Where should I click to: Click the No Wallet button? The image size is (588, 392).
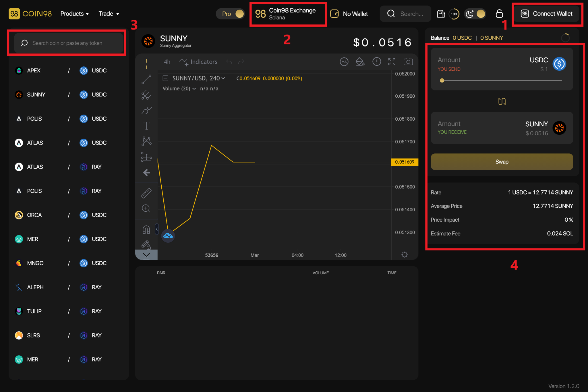[349, 14]
